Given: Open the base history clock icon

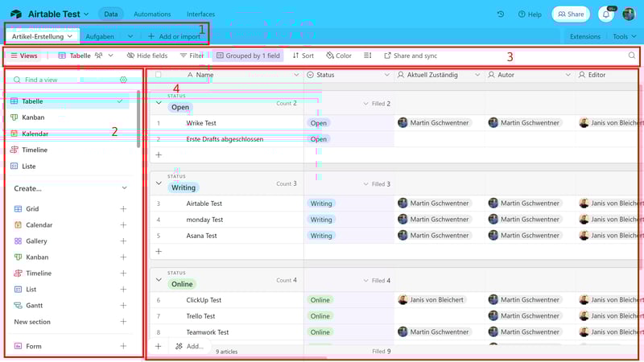Looking at the screenshot, I should click(x=500, y=14).
